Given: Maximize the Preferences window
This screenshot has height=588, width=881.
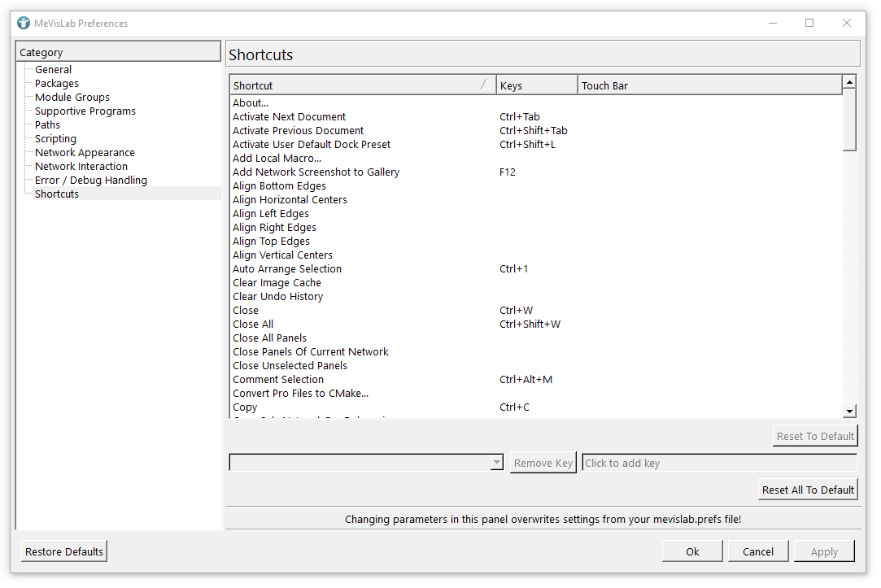Looking at the screenshot, I should tap(809, 23).
